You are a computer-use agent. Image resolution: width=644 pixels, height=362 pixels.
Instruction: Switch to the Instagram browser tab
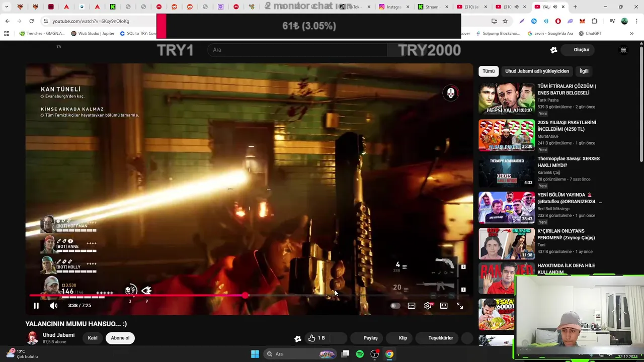click(394, 7)
